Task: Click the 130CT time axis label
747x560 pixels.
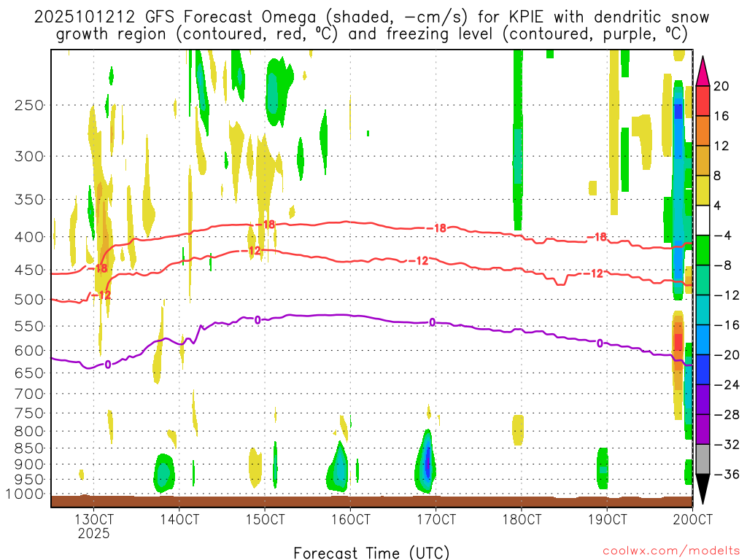Action: [94, 519]
